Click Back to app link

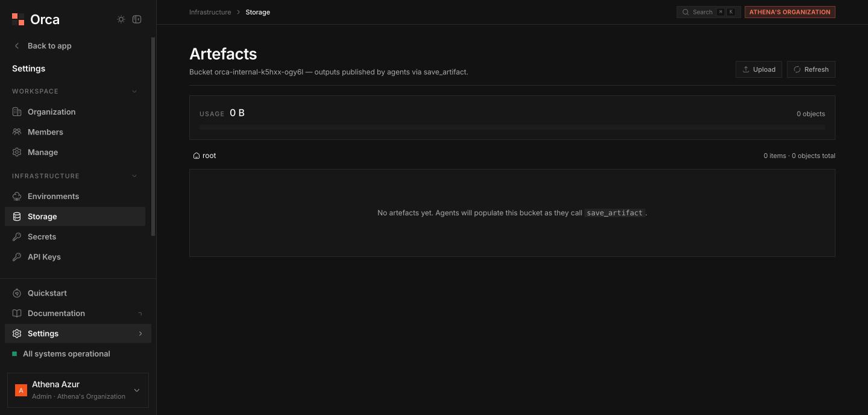[x=49, y=46]
